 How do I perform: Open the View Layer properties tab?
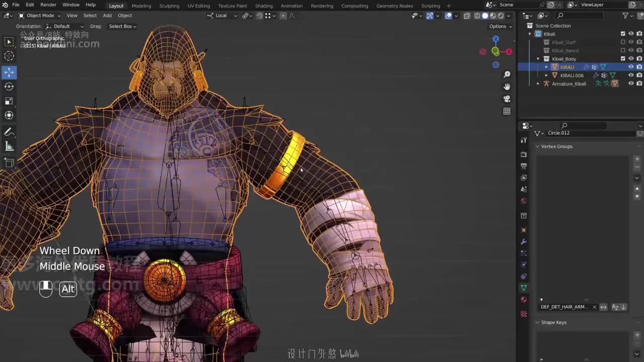(x=524, y=177)
